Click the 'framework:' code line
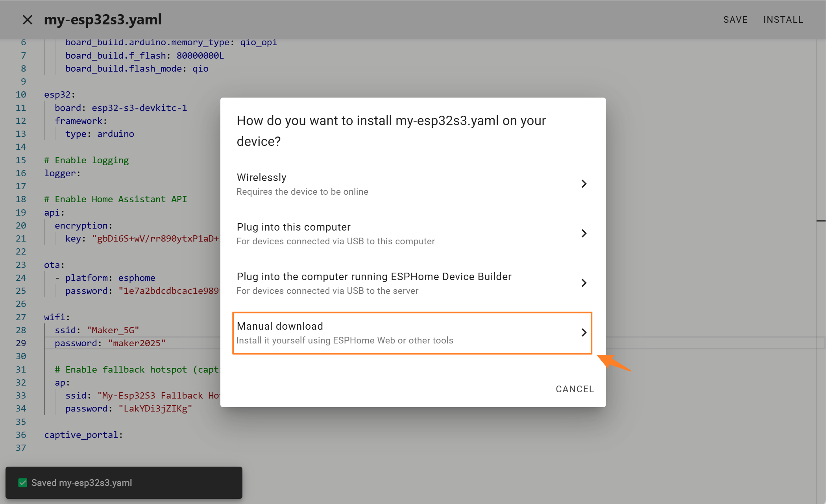826x504 pixels. tap(81, 121)
